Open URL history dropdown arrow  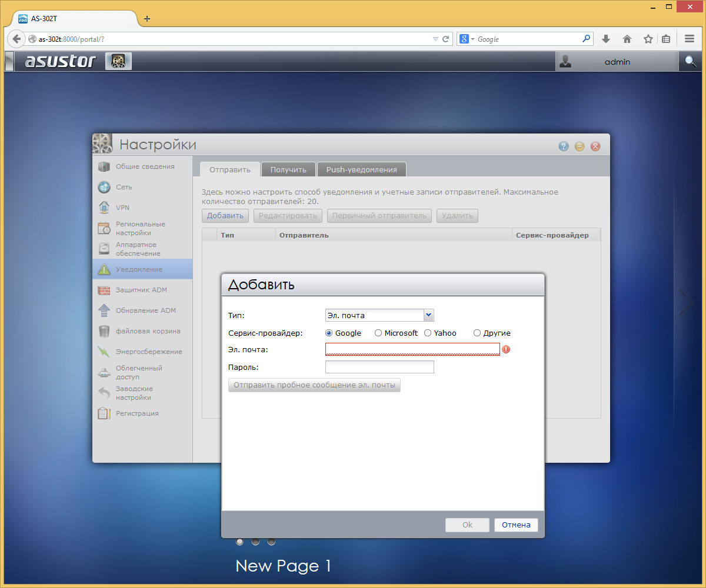click(x=435, y=39)
